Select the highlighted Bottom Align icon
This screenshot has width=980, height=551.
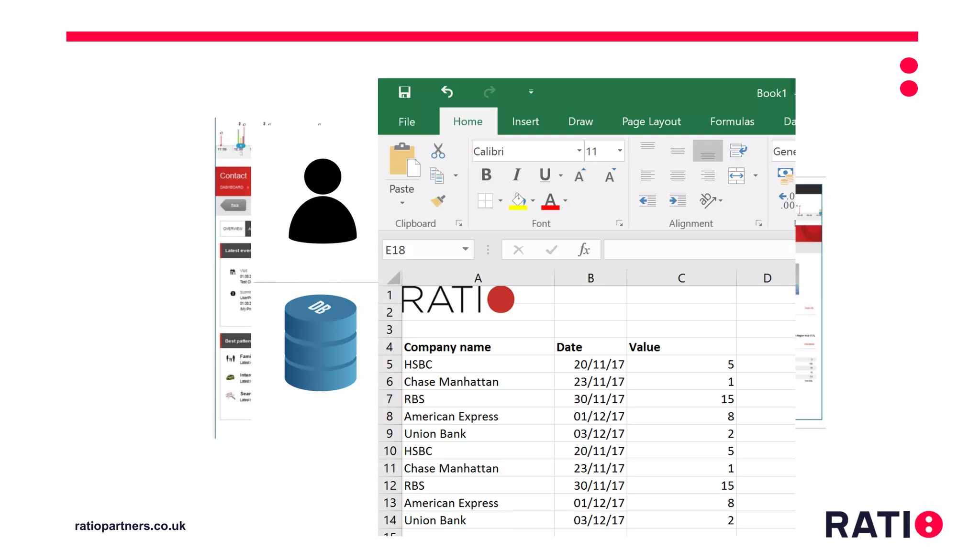click(708, 151)
